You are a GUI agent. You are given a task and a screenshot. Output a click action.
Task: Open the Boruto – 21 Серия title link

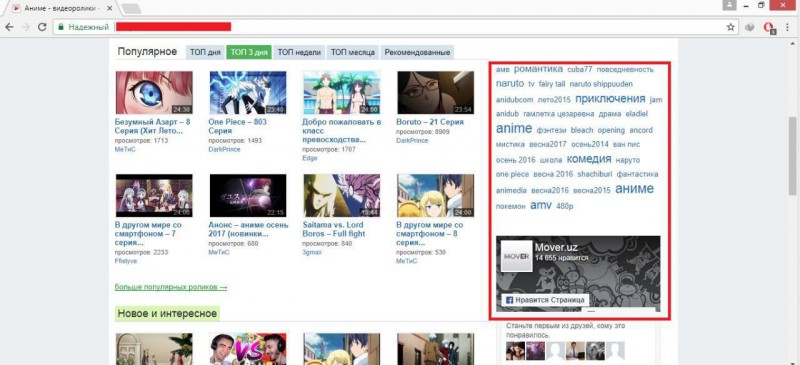pyautogui.click(x=430, y=122)
